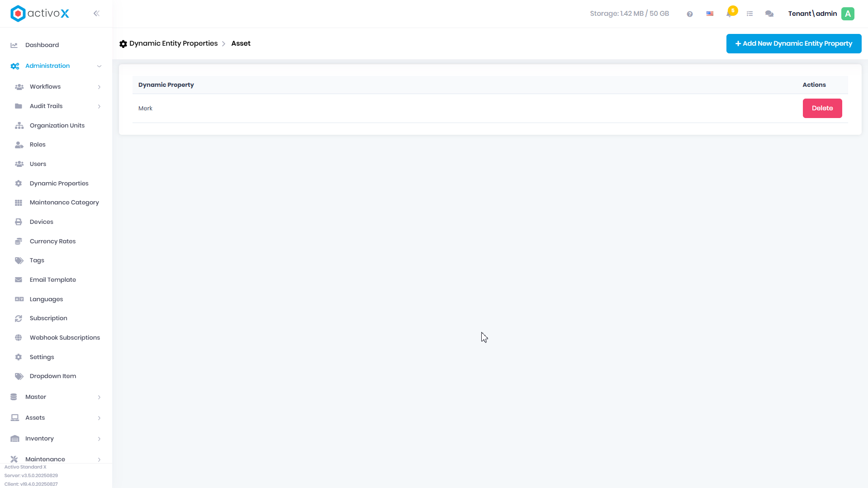Click the activoX logo
The height and width of the screenshot is (488, 868).
[x=40, y=14]
